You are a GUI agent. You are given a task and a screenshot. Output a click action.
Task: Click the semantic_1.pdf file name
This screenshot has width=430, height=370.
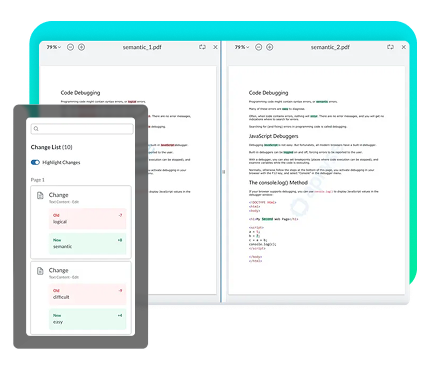point(142,47)
